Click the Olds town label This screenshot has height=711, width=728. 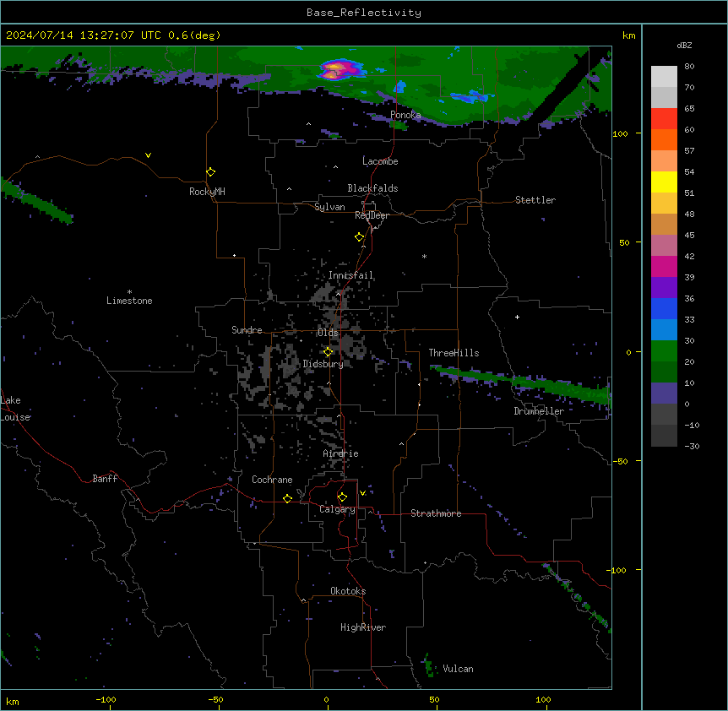coord(328,333)
